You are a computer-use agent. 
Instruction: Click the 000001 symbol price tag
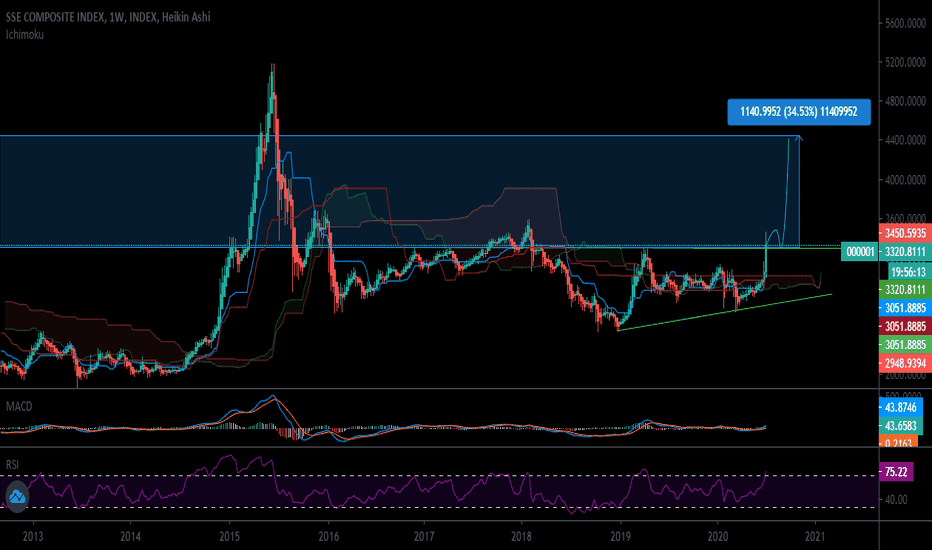[x=859, y=252]
